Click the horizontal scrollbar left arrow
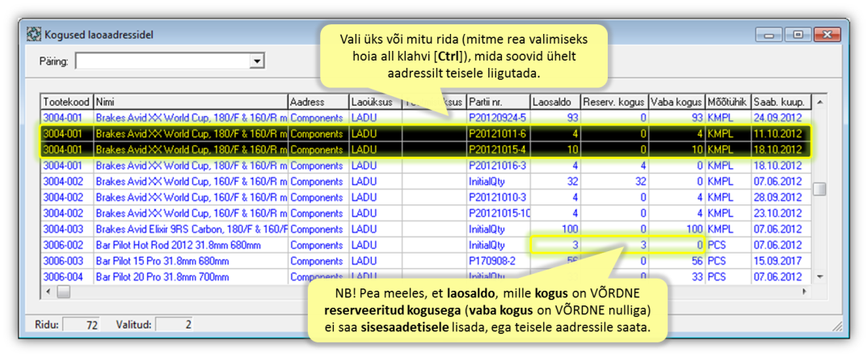868x357 pixels. click(x=48, y=291)
